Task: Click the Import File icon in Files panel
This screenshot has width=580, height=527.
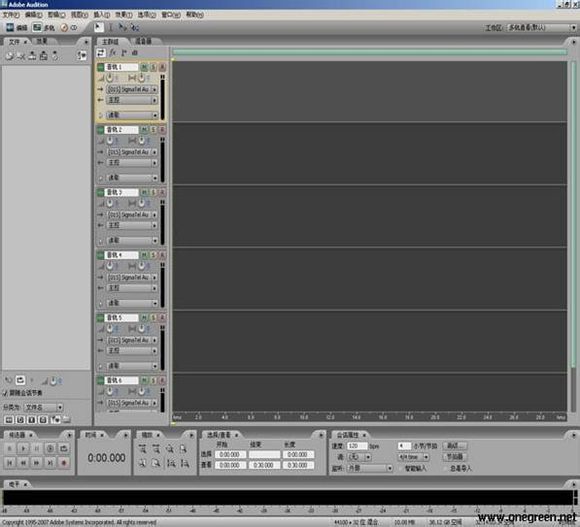Action: click(x=9, y=56)
